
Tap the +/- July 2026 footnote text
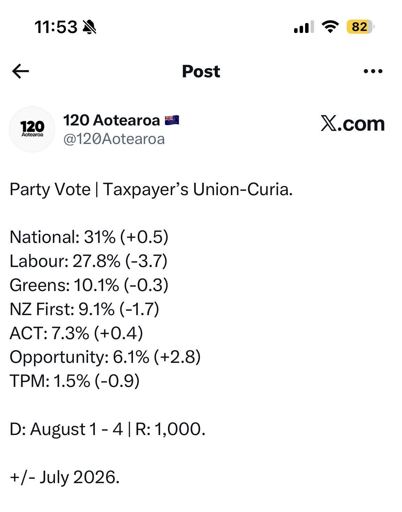(65, 477)
